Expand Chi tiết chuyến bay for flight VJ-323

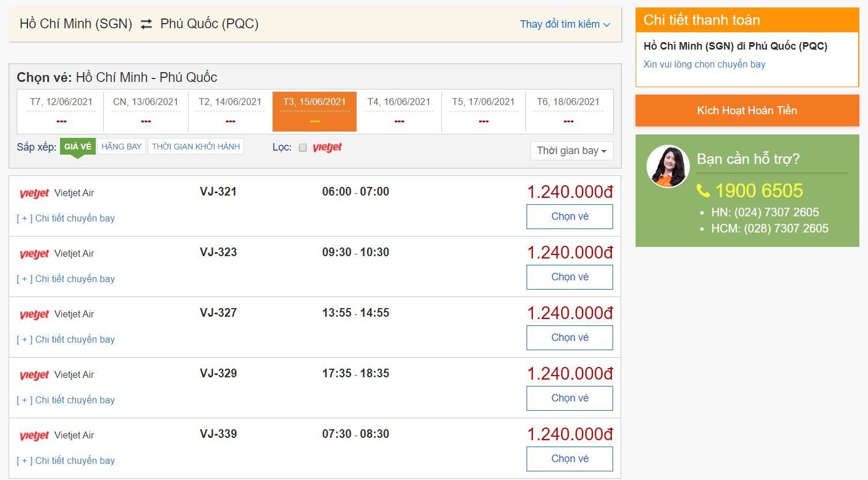click(66, 279)
